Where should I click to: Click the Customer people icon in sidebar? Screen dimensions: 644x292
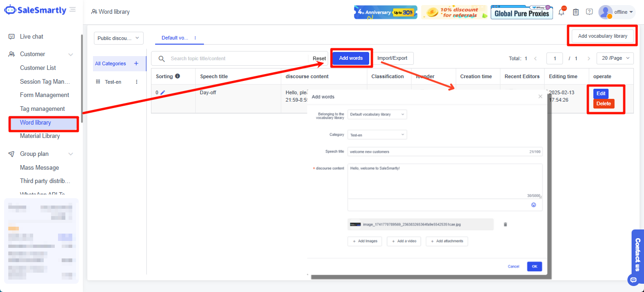[x=12, y=54]
